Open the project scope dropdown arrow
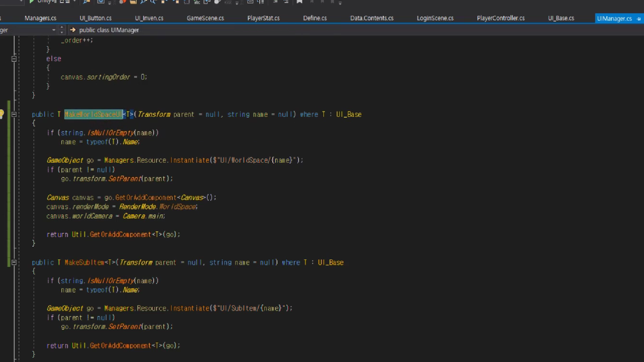 point(54,30)
